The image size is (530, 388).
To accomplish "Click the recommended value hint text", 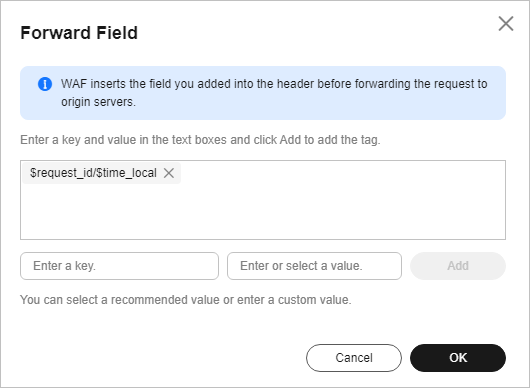I will click(186, 300).
